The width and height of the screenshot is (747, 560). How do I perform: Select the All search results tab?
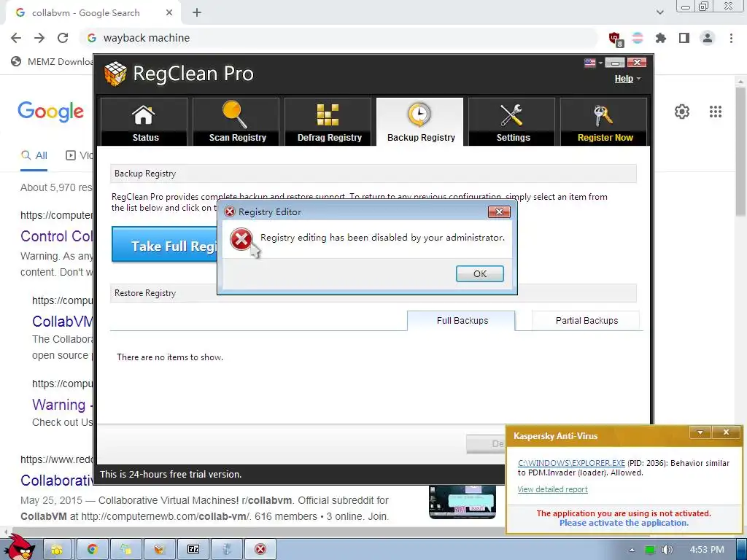pos(34,156)
